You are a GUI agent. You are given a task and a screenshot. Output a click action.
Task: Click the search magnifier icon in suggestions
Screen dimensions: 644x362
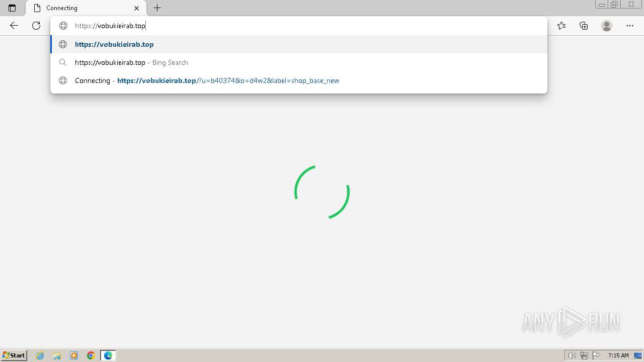(63, 62)
